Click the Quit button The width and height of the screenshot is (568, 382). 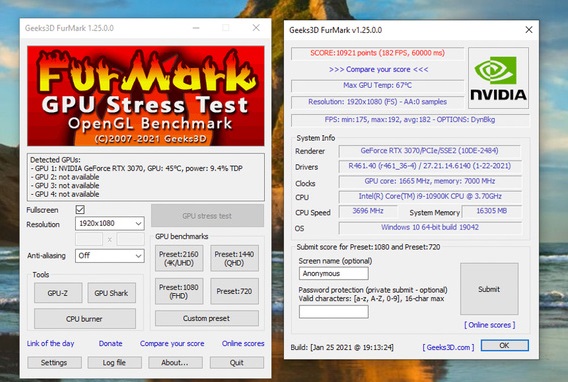click(x=237, y=362)
